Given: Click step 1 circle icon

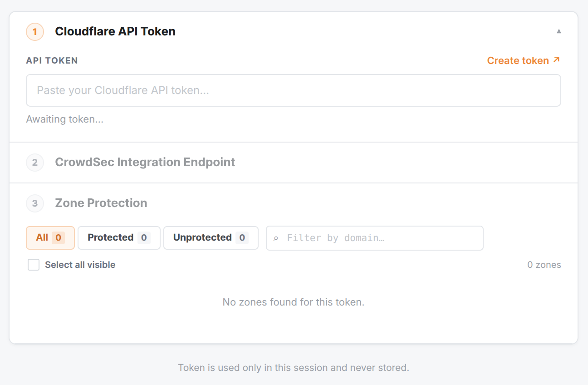Looking at the screenshot, I should (x=35, y=32).
